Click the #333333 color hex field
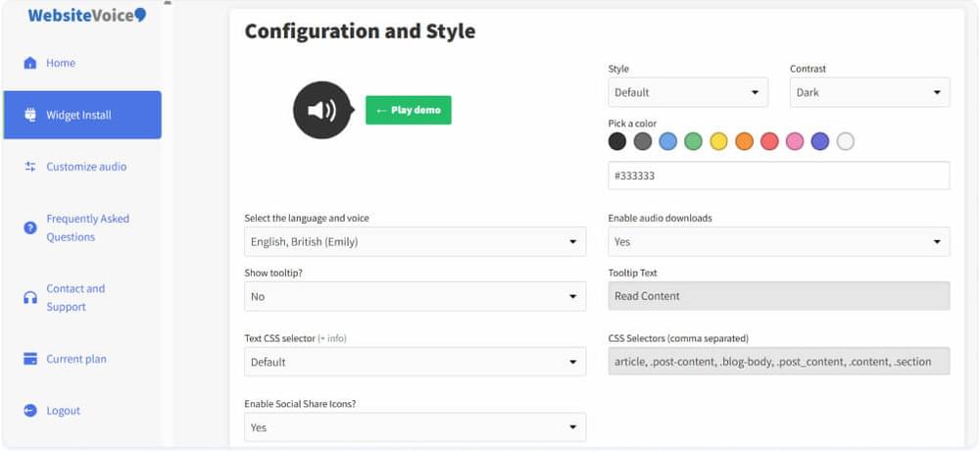 coord(779,176)
